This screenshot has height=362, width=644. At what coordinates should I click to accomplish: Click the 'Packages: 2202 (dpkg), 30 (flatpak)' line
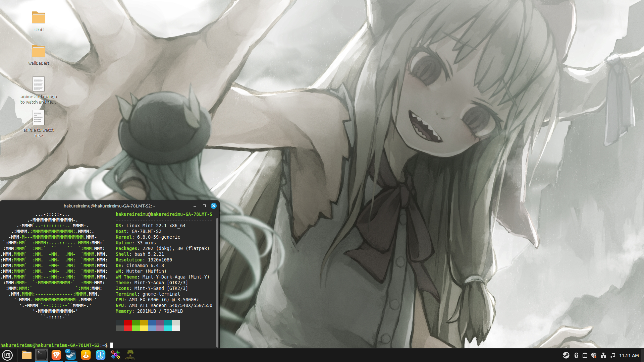click(163, 248)
